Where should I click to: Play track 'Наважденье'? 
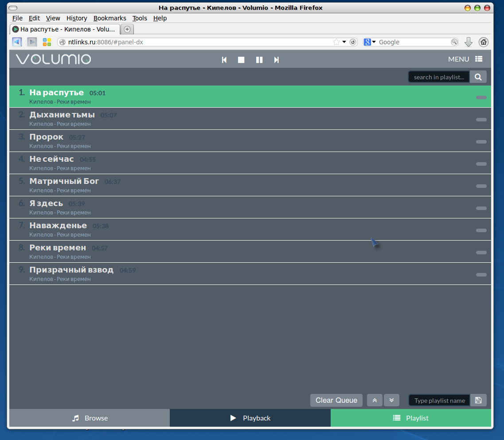[250, 230]
